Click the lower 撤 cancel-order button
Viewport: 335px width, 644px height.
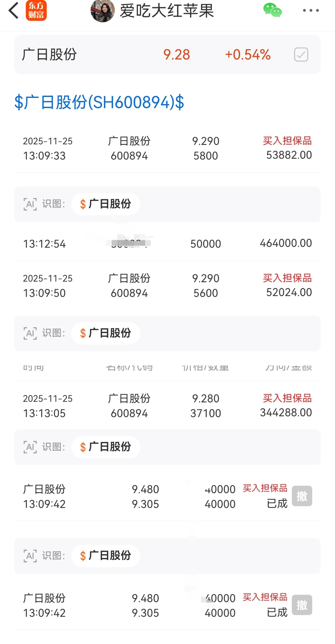click(x=302, y=605)
